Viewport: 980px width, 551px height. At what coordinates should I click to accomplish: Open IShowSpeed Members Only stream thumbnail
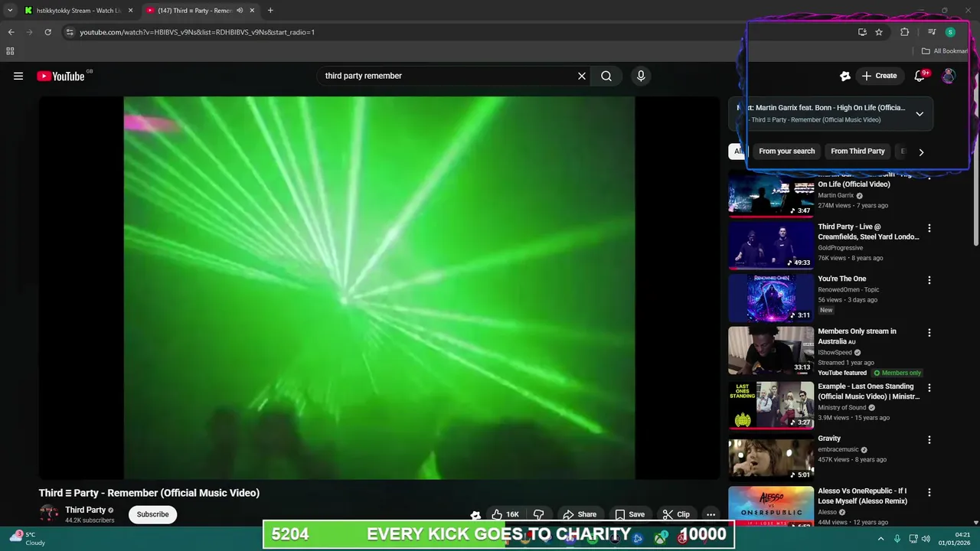coord(771,350)
